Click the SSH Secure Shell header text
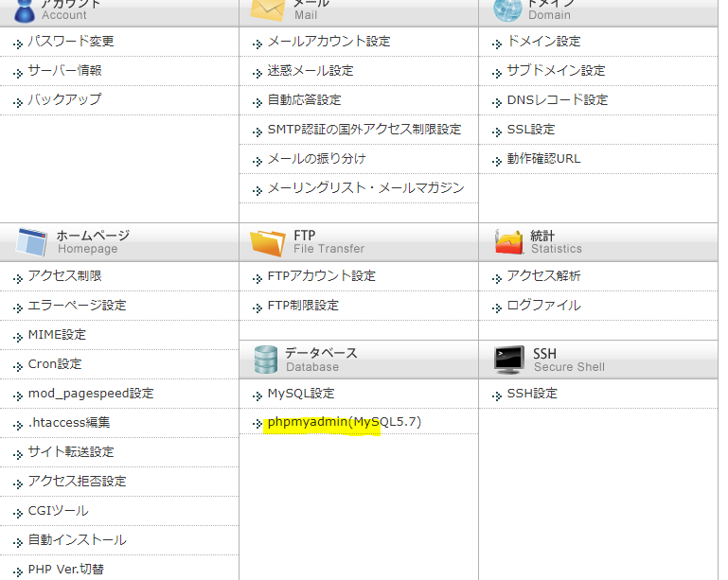The image size is (728, 580). click(x=569, y=360)
